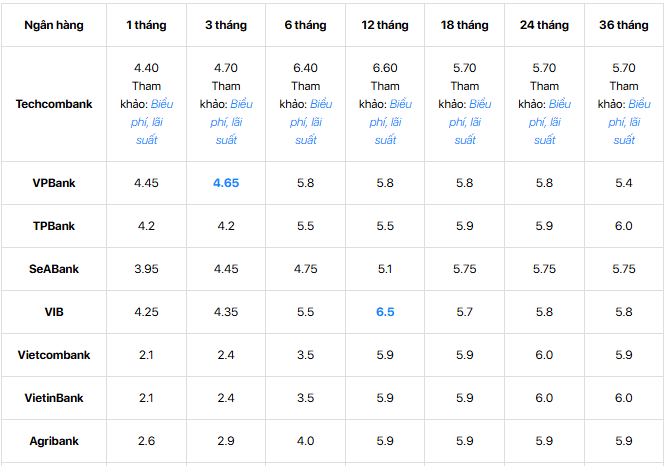
Task: Select the 36 tháng column header
Action: pos(624,25)
